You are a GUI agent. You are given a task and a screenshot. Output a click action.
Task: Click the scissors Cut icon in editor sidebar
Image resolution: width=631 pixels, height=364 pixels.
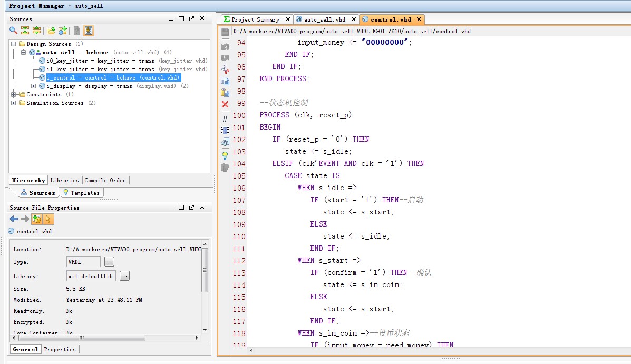click(x=225, y=69)
